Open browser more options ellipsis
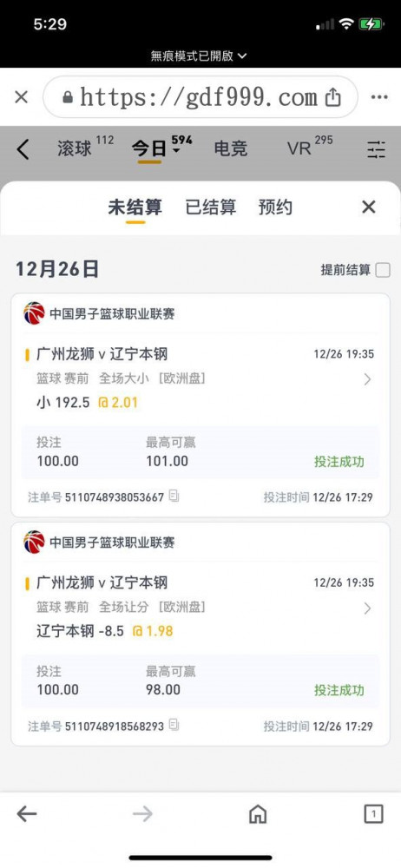The width and height of the screenshot is (401, 868). [x=379, y=97]
